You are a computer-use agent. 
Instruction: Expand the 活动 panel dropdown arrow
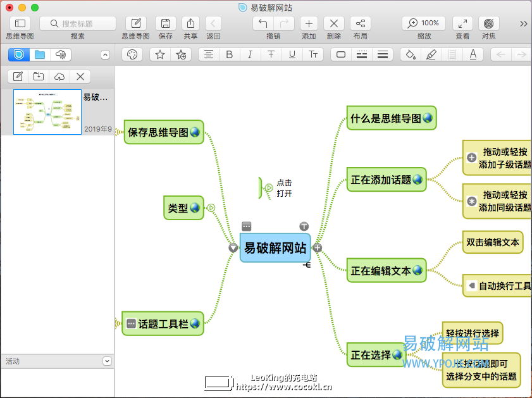point(107,361)
